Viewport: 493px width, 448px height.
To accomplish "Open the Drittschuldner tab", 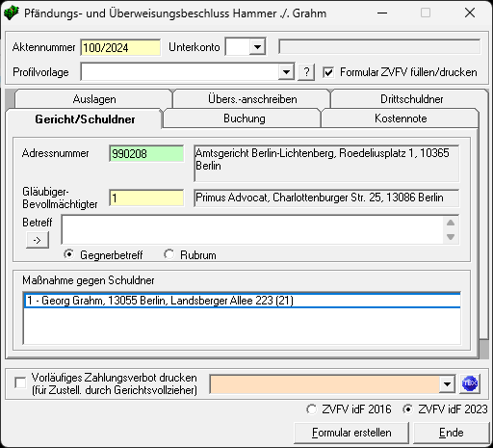I will point(411,99).
